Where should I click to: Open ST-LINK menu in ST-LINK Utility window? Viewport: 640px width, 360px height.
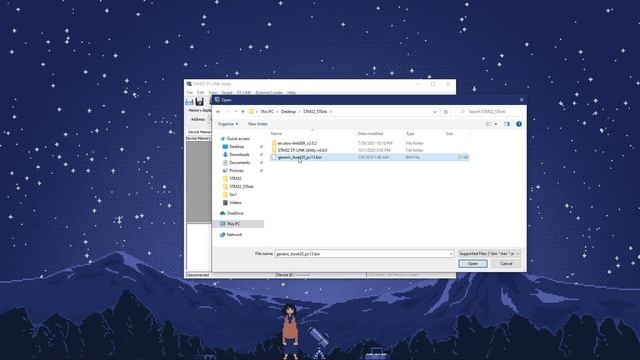point(244,93)
